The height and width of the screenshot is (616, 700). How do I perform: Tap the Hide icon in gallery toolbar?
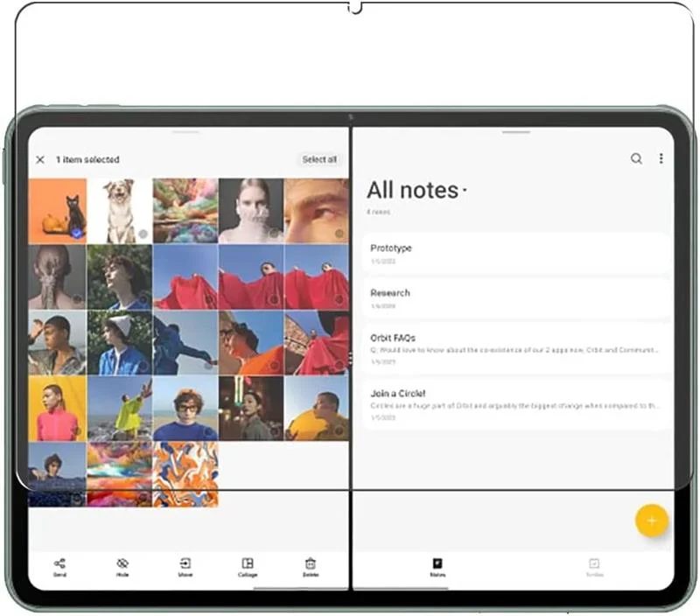click(x=122, y=565)
